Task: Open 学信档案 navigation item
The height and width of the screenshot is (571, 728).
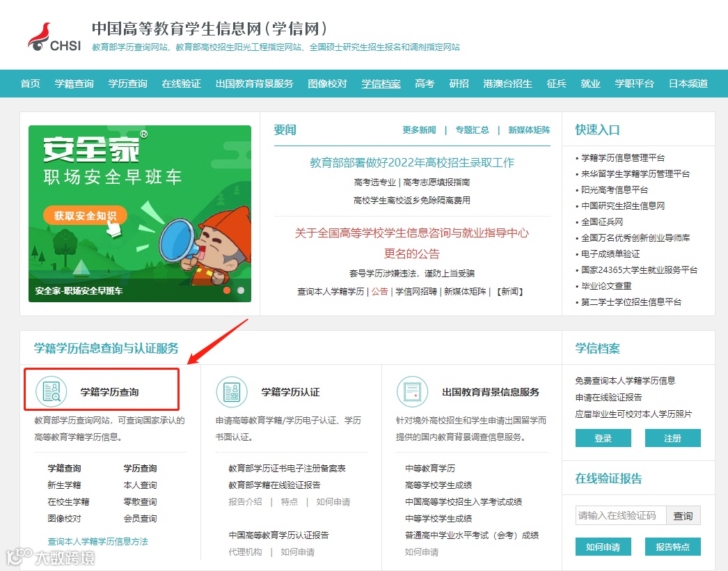Action: pyautogui.click(x=381, y=84)
